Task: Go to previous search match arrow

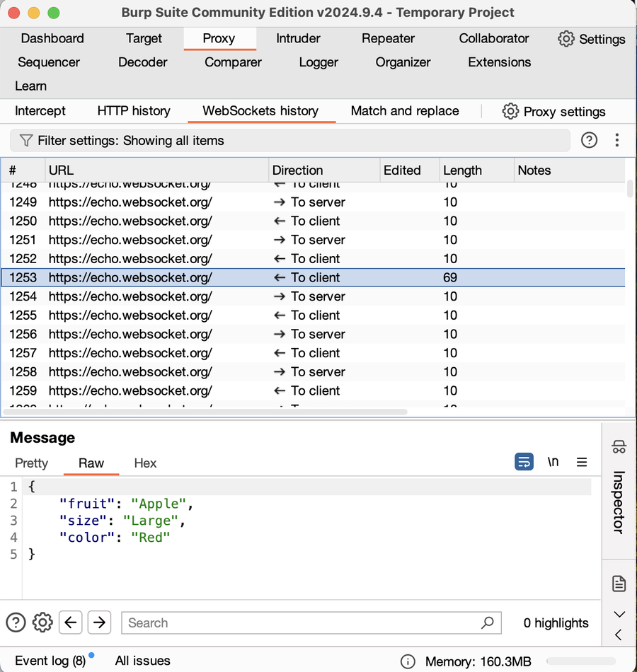Action: click(70, 622)
